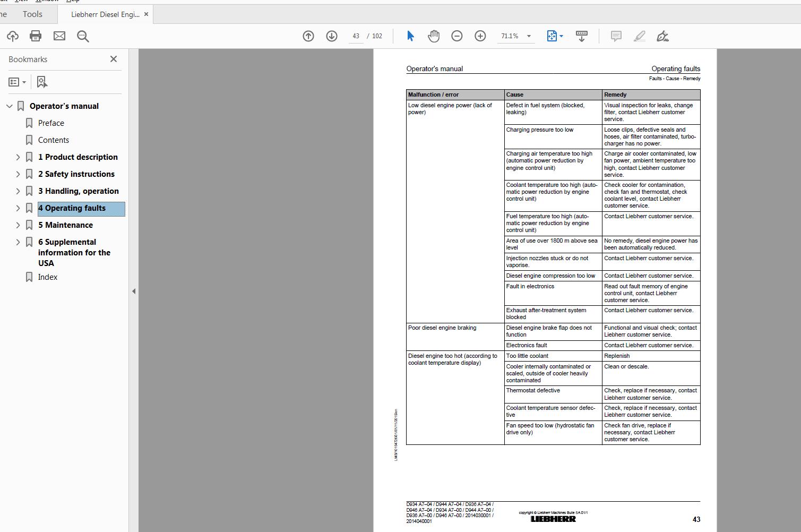The width and height of the screenshot is (801, 532).
Task: Open the Contents bookmark
Action: click(54, 140)
